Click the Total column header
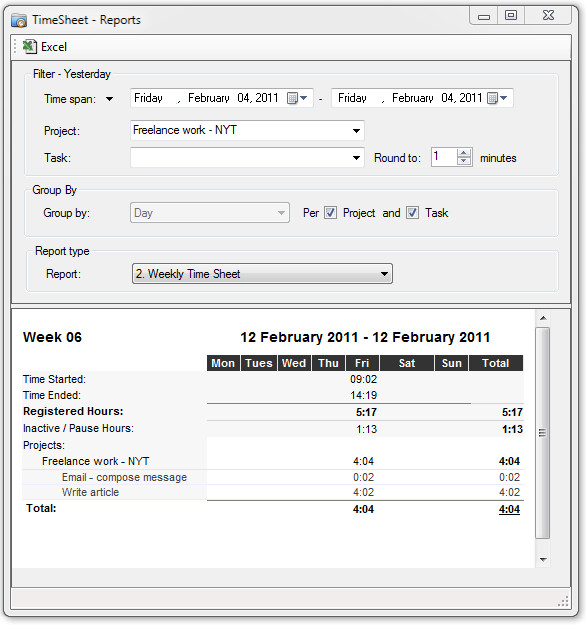The image size is (586, 625). pos(496,363)
